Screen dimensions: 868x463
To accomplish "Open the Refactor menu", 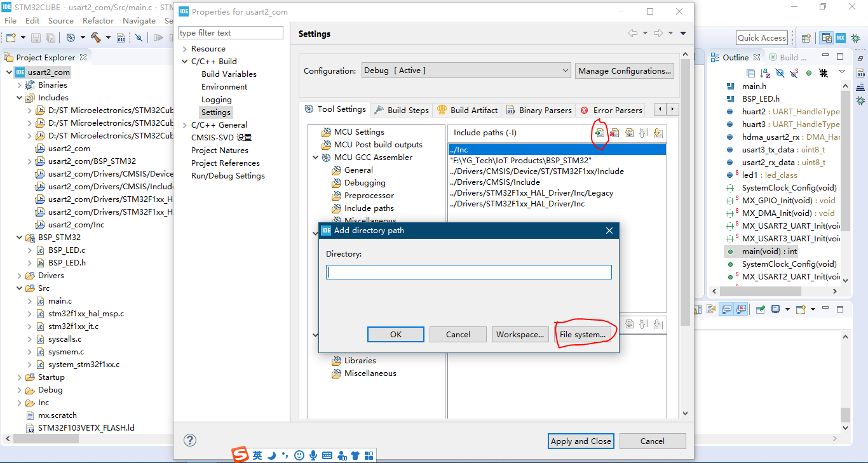I will (x=98, y=21).
